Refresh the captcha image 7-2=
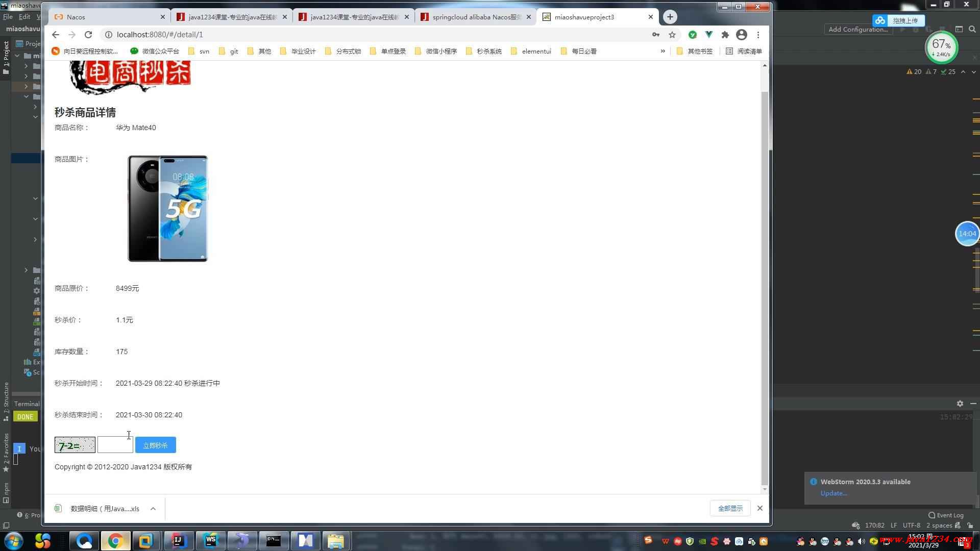 point(75,445)
